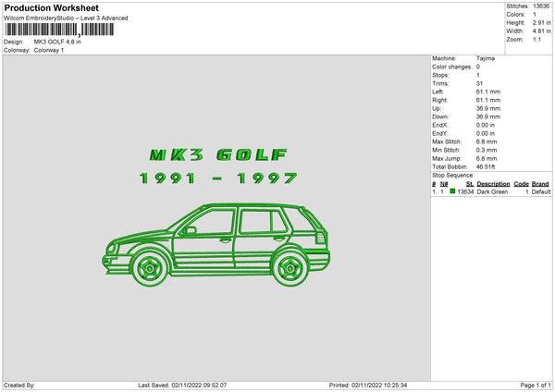Click the Printed timestamp
Image resolution: width=555 pixels, height=392 pixels.
click(x=368, y=386)
